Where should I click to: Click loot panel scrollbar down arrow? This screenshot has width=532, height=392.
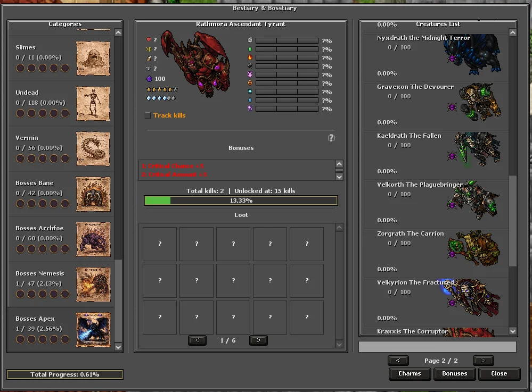tap(339, 345)
